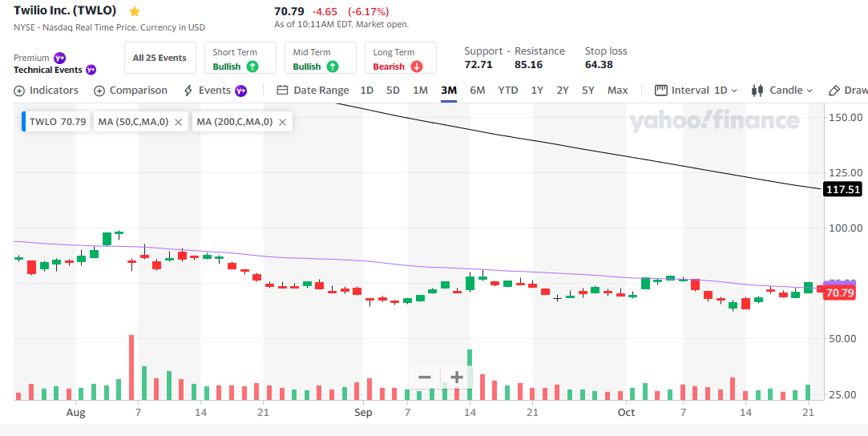
Task: Select the 3M date range
Action: click(449, 91)
